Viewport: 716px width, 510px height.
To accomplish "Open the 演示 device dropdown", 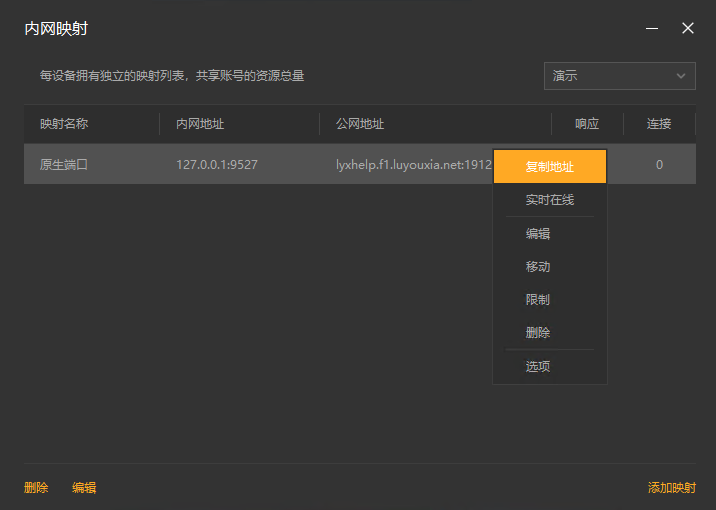I will point(620,76).
